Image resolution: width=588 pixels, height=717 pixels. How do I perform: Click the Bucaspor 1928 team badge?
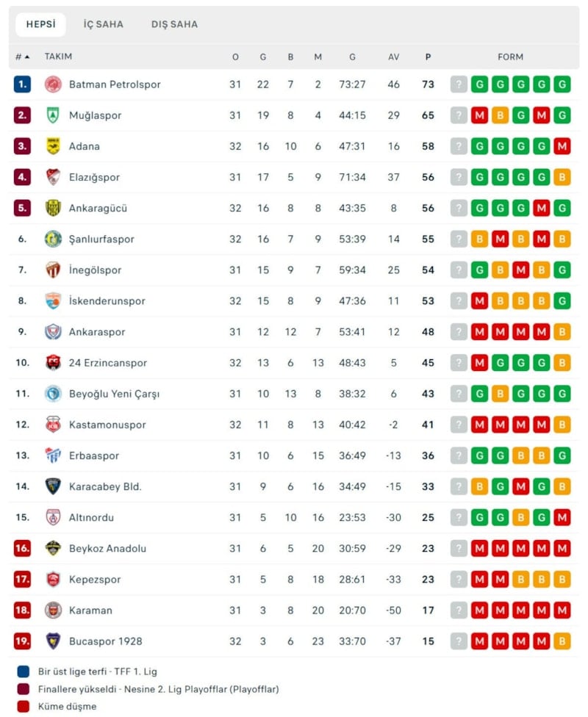[x=53, y=641]
